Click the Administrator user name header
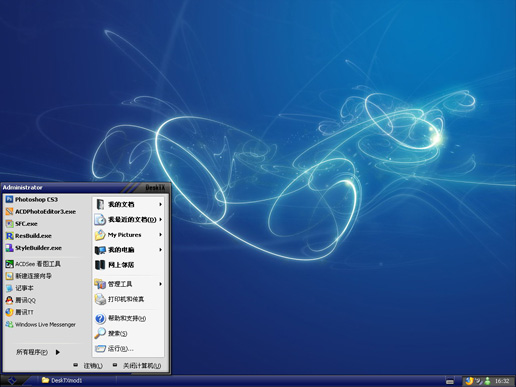The image size is (516, 387). pyautogui.click(x=23, y=187)
